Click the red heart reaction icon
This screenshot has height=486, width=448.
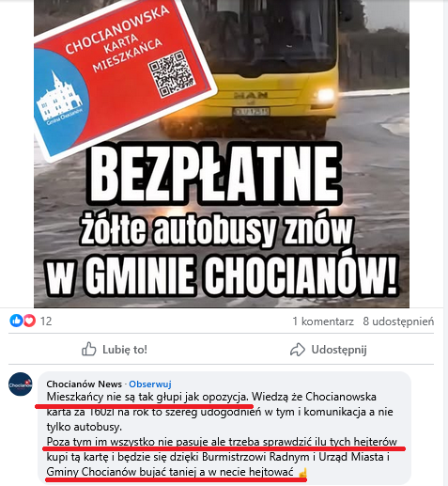pos(29,321)
